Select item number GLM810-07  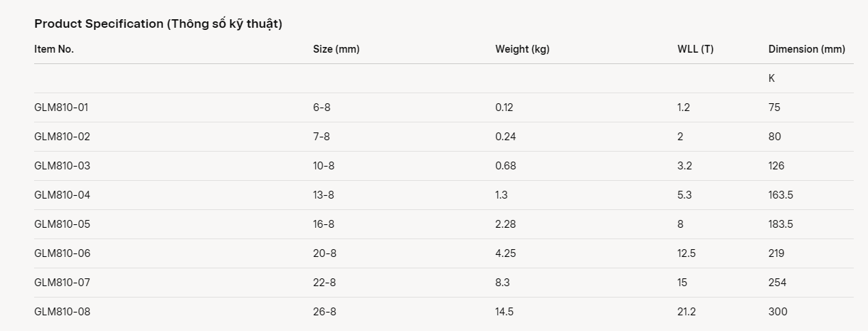(x=63, y=283)
